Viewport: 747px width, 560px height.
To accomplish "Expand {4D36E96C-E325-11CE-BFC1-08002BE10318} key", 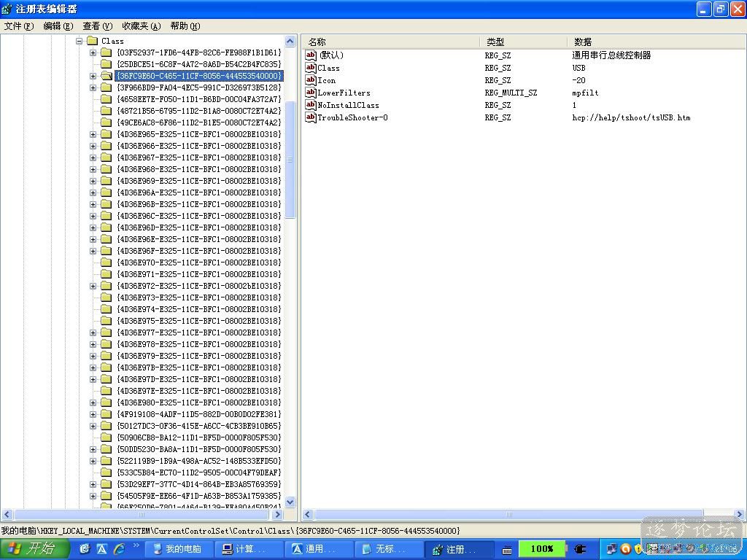I will click(93, 216).
